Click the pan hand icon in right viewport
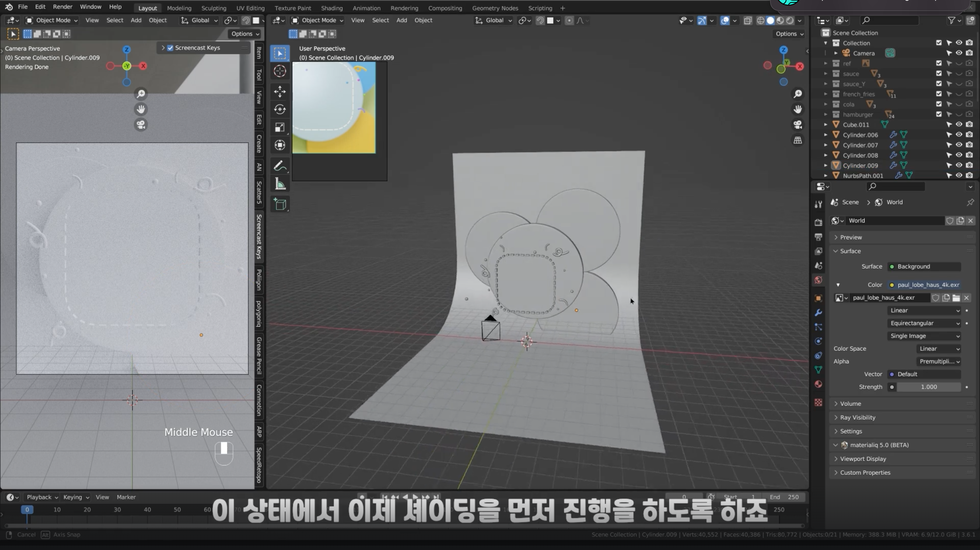The width and height of the screenshot is (980, 550). pyautogui.click(x=798, y=109)
